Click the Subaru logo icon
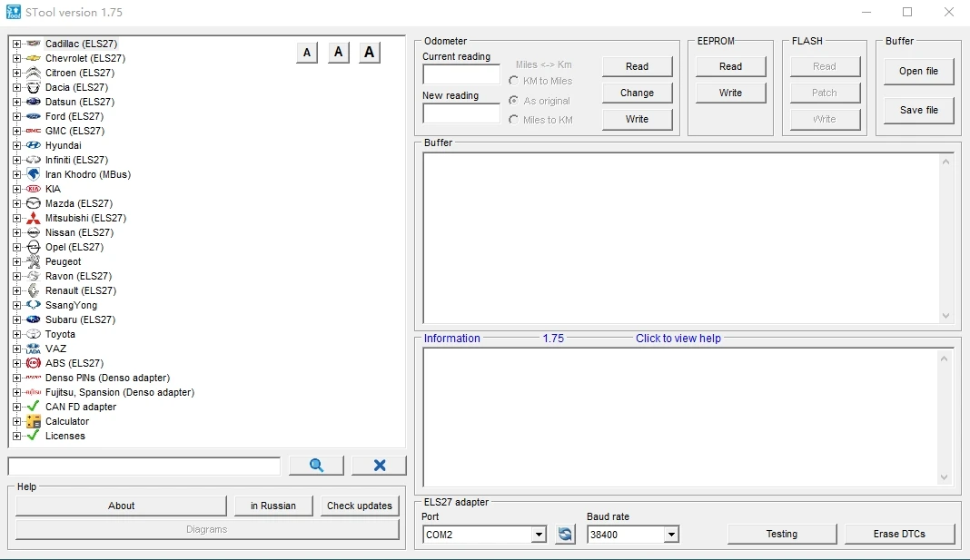Viewport: 970px width, 560px height. [34, 319]
